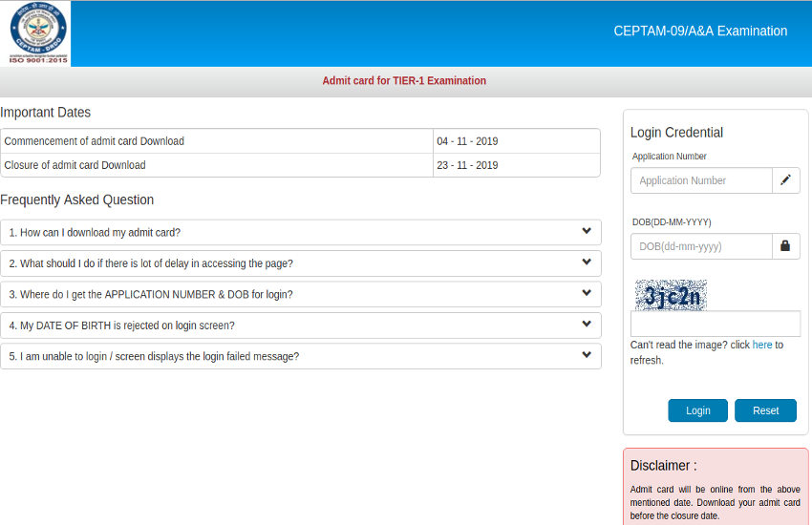Focus the DOB(dd-mm-yyyy) input field
812x525 pixels.
point(701,246)
